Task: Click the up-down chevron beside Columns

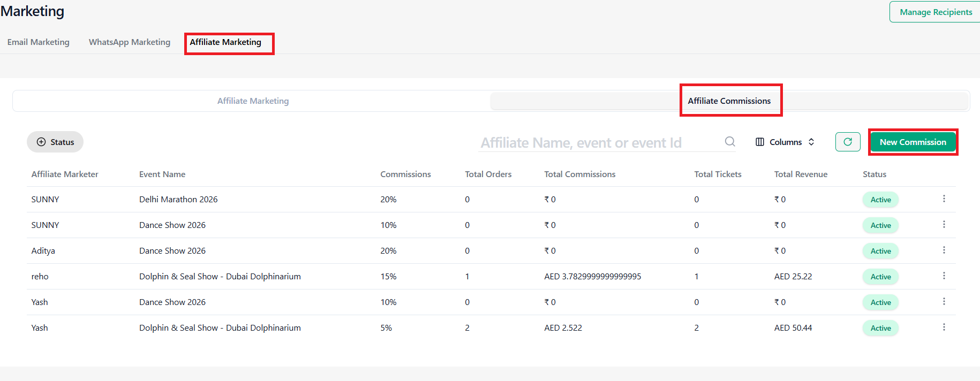Action: click(x=811, y=142)
